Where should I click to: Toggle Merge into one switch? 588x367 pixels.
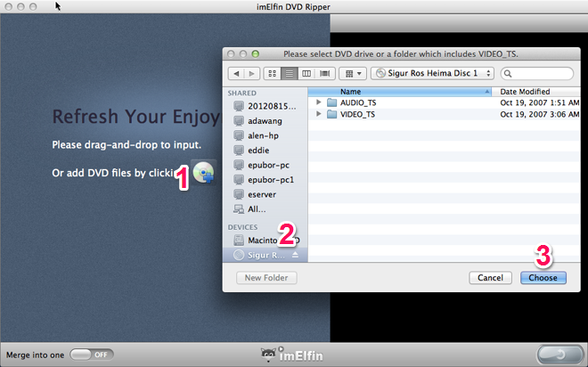pos(92,355)
